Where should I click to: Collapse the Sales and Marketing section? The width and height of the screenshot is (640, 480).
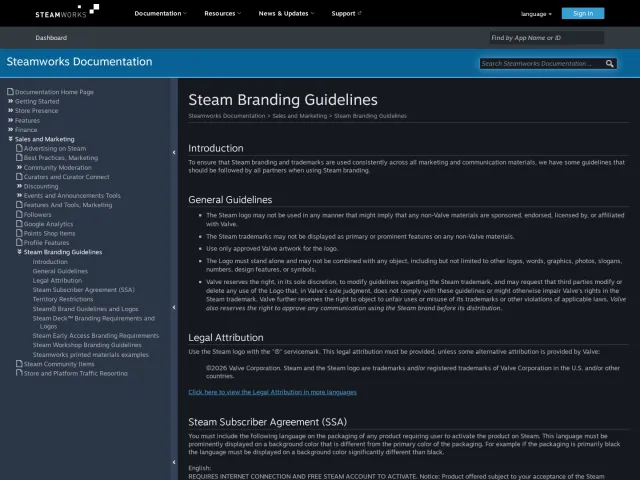(x=11, y=139)
